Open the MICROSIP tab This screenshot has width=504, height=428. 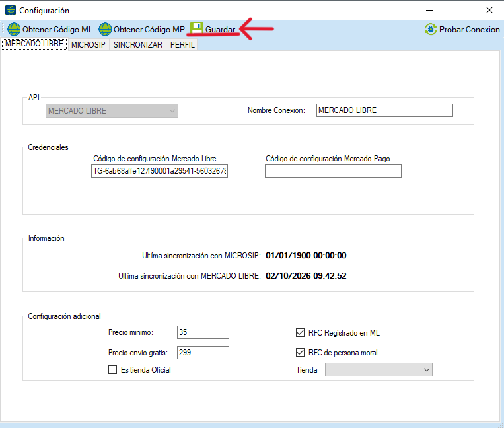point(89,45)
